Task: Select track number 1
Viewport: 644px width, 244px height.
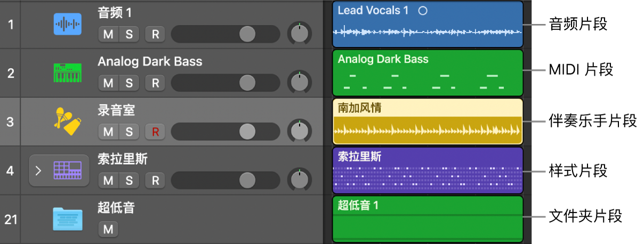Action: pyautogui.click(x=11, y=24)
